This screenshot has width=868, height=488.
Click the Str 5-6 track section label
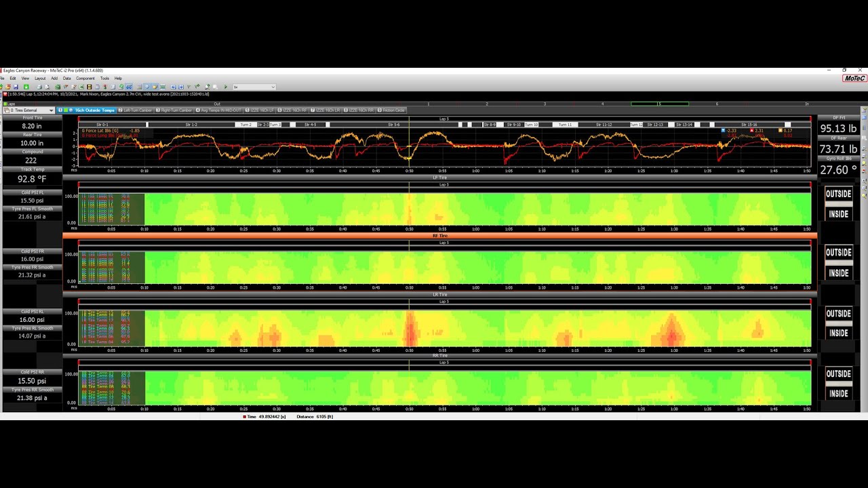coord(394,125)
